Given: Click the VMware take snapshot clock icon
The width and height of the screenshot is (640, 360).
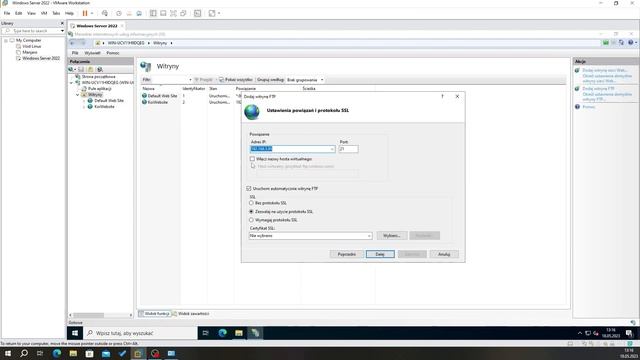Looking at the screenshot, I should pos(119,13).
